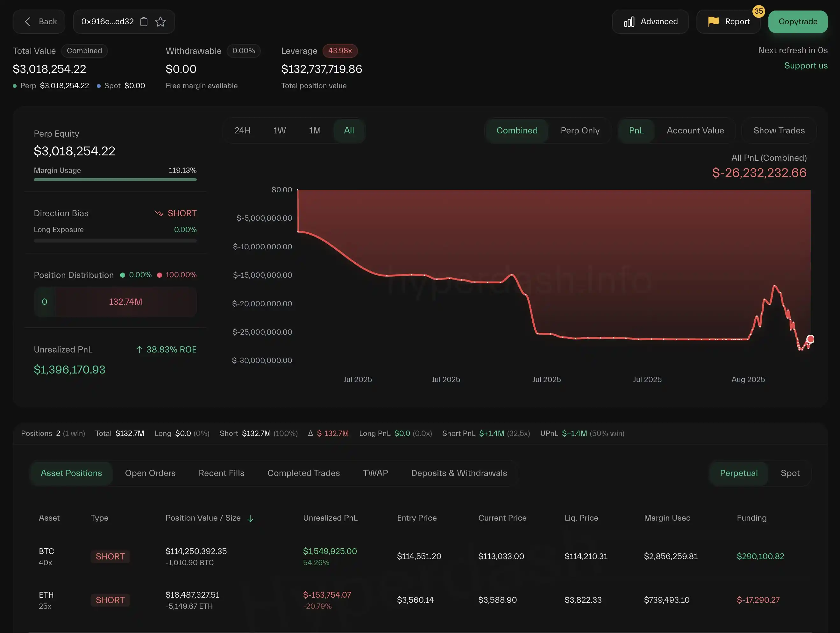The image size is (840, 633).
Task: Click the SHORT direction bias trend icon
Action: click(x=159, y=213)
